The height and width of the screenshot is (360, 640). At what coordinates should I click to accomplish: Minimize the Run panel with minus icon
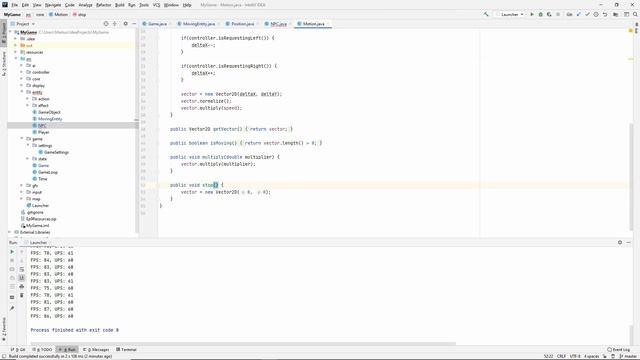[x=629, y=242]
